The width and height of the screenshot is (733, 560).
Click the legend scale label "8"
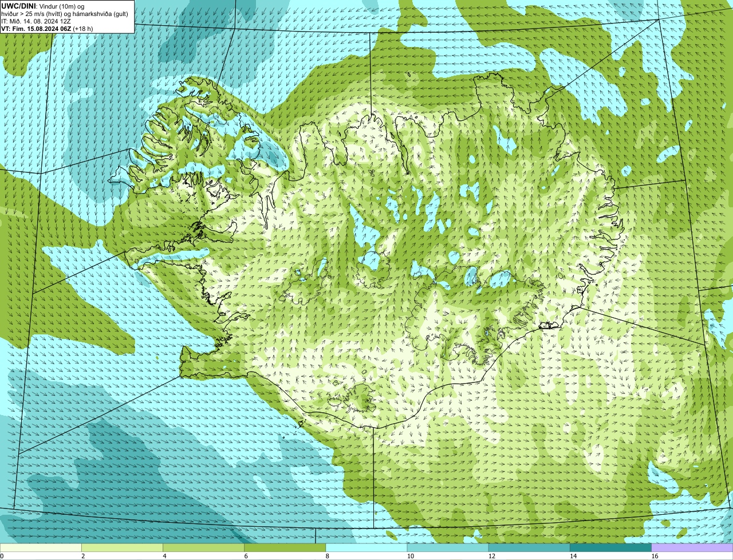coord(328,556)
